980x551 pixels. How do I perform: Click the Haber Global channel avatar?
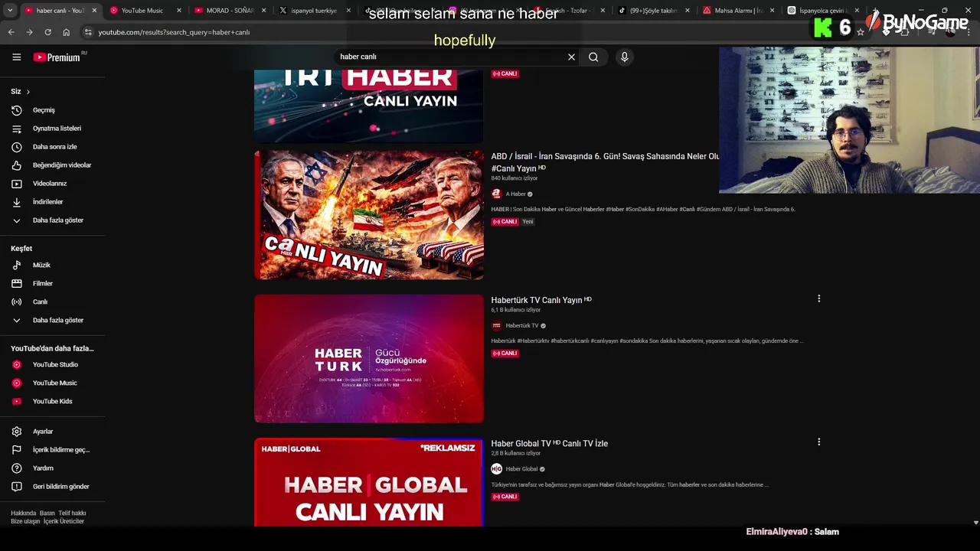[496, 469]
